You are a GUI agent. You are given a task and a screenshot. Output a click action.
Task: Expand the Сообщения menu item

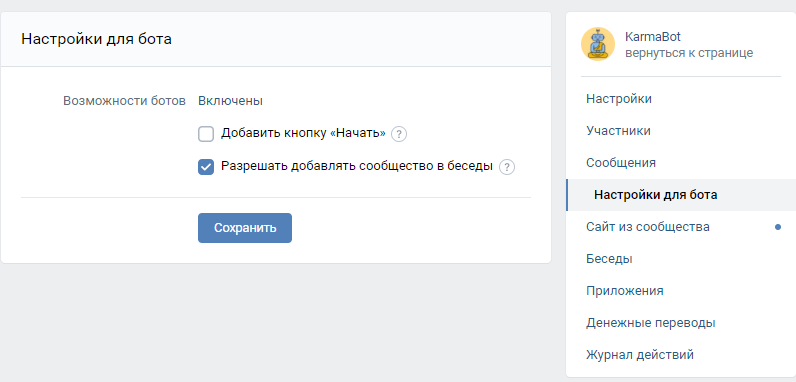[681, 163]
